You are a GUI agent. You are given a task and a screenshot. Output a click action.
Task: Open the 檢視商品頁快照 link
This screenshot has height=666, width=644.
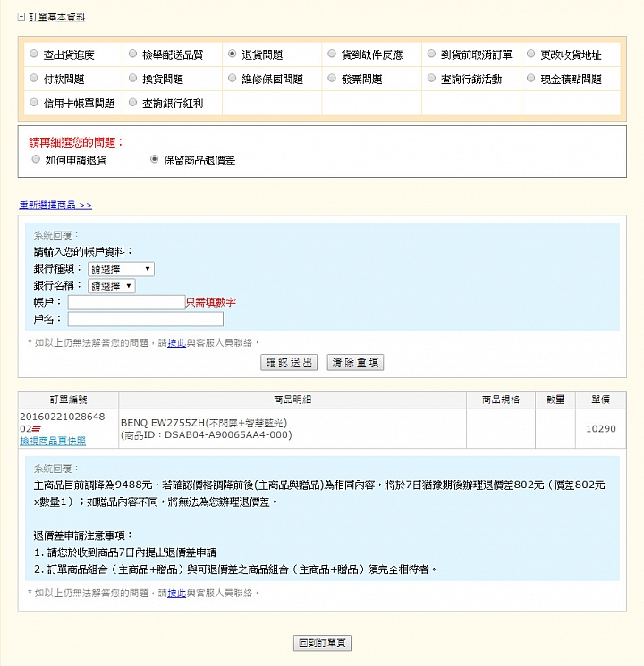[53, 441]
